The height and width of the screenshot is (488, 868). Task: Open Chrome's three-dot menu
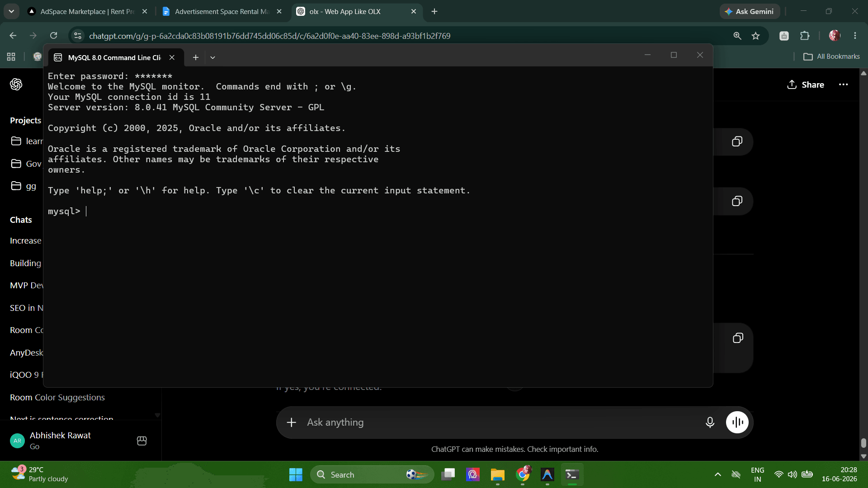855,36
